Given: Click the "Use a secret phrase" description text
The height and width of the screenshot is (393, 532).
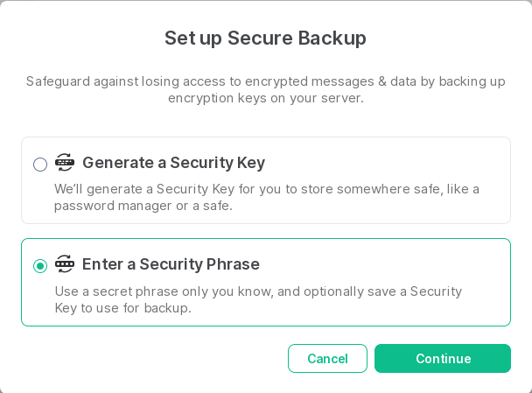Looking at the screenshot, I should point(258,291).
